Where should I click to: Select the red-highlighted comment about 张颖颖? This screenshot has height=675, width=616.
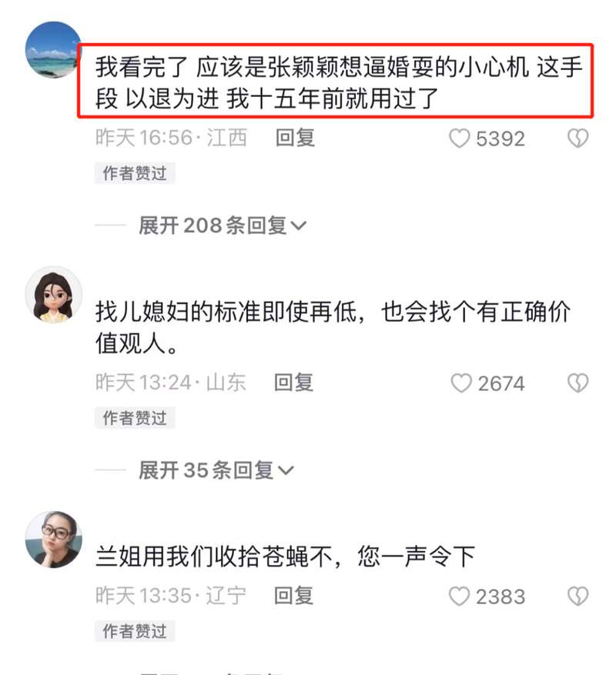(x=336, y=81)
